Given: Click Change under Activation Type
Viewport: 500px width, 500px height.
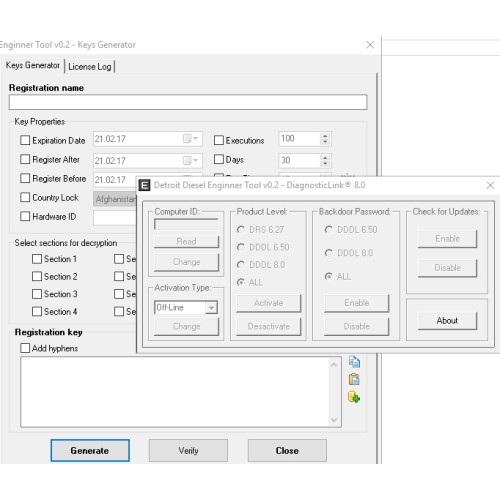Looking at the screenshot, I should tap(186, 326).
